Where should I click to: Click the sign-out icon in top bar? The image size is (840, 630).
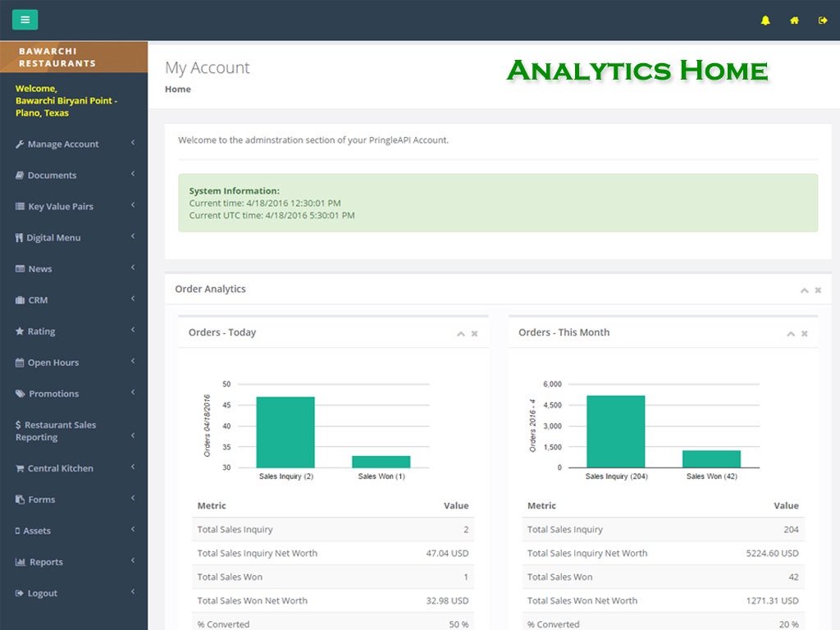[x=823, y=21]
